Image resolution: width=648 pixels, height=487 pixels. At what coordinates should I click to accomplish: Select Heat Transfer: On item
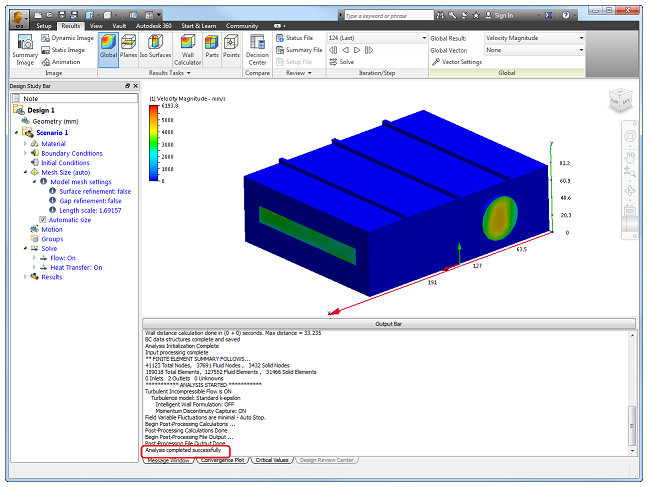tap(76, 267)
